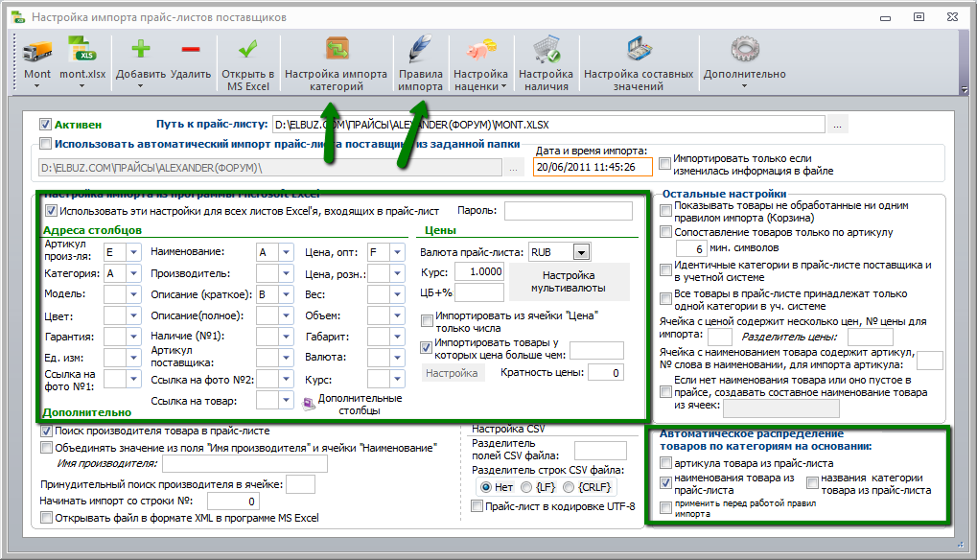Enable Показывать товары не обработанные checkbox

665,211
